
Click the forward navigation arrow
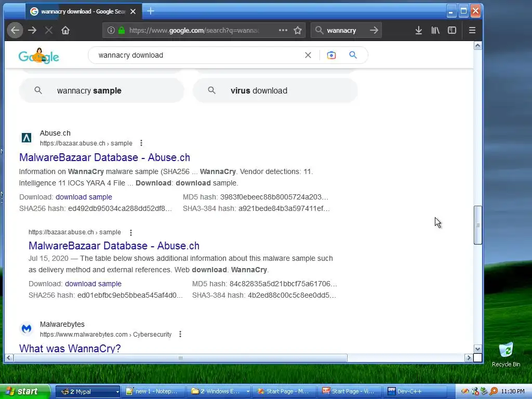click(x=32, y=30)
